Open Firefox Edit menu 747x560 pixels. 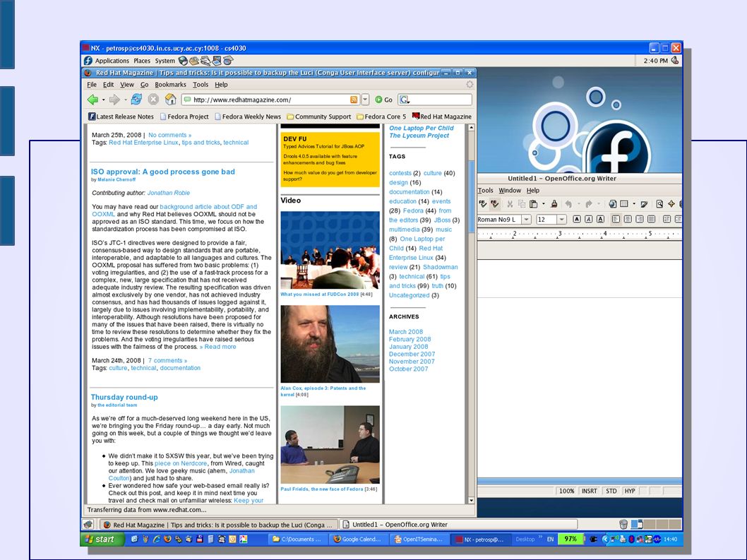tap(109, 84)
